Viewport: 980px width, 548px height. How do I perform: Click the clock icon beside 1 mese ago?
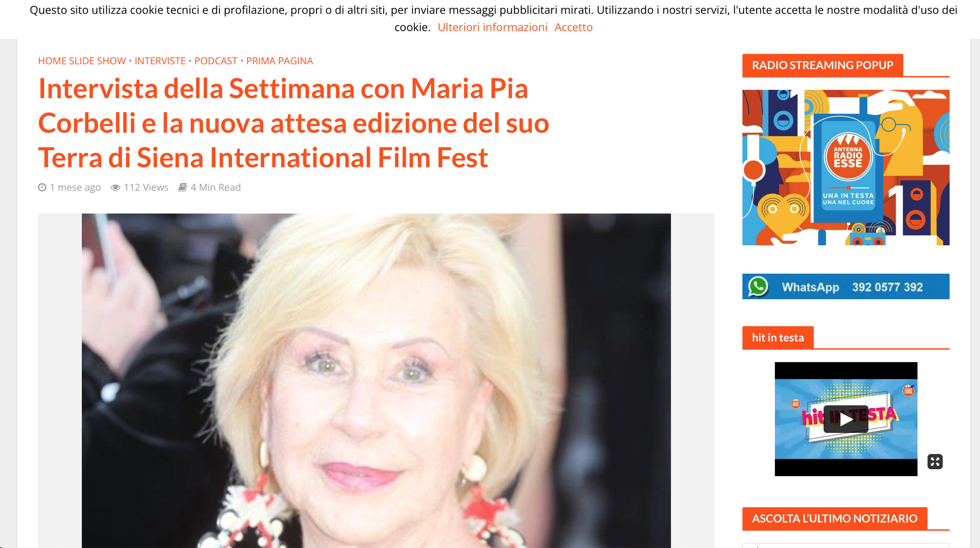(x=42, y=187)
